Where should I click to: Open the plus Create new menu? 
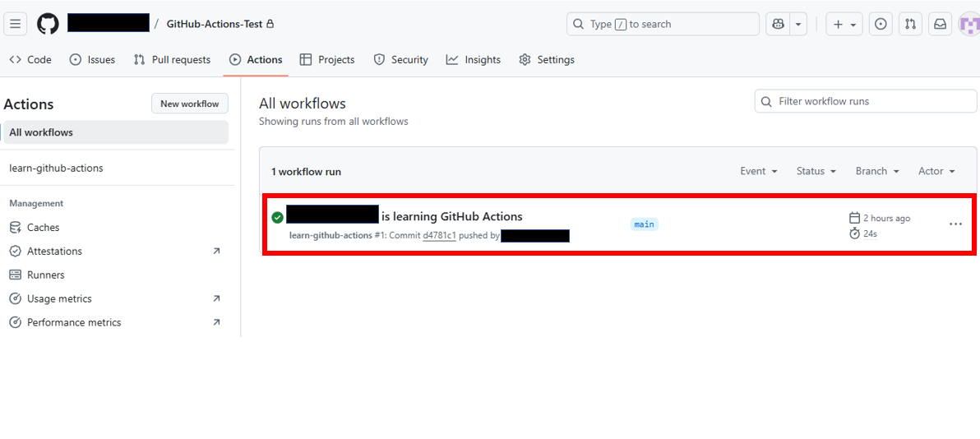(x=844, y=24)
